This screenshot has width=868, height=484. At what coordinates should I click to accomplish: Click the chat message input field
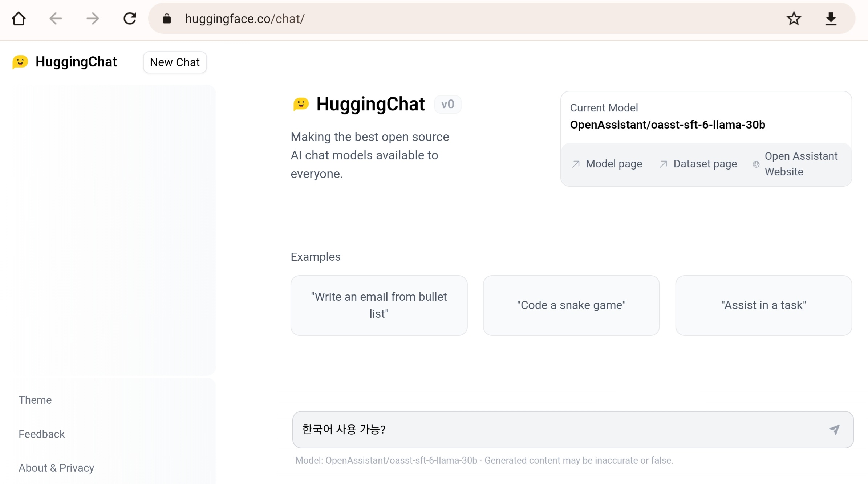click(x=545, y=430)
